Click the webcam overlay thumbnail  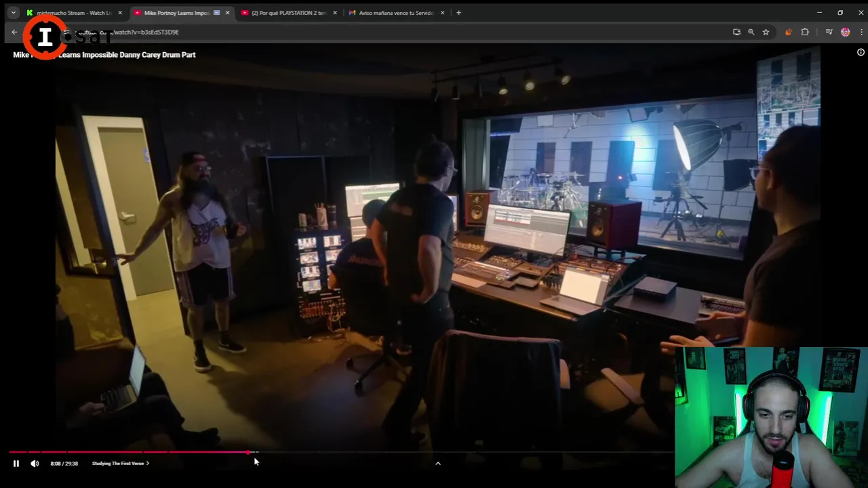click(x=771, y=418)
